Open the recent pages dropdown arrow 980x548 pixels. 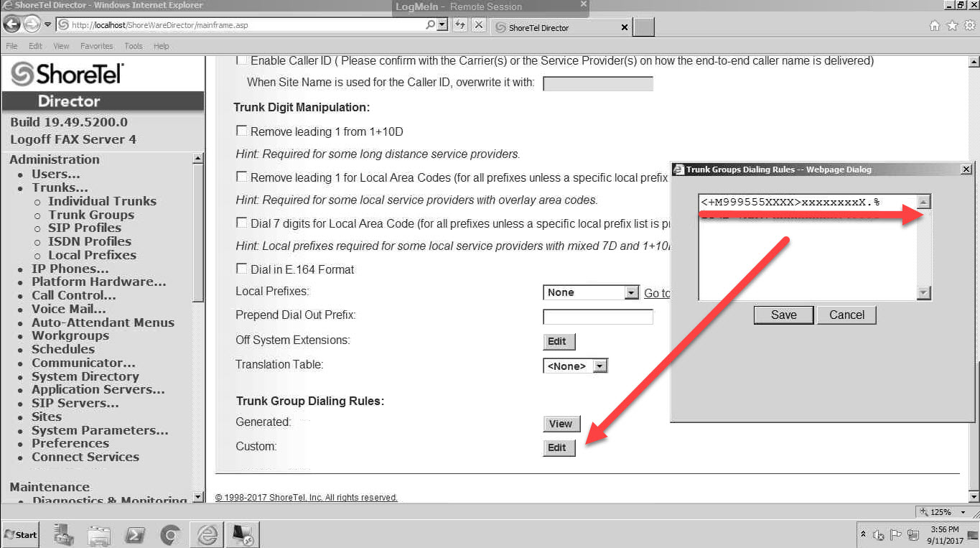click(x=48, y=24)
